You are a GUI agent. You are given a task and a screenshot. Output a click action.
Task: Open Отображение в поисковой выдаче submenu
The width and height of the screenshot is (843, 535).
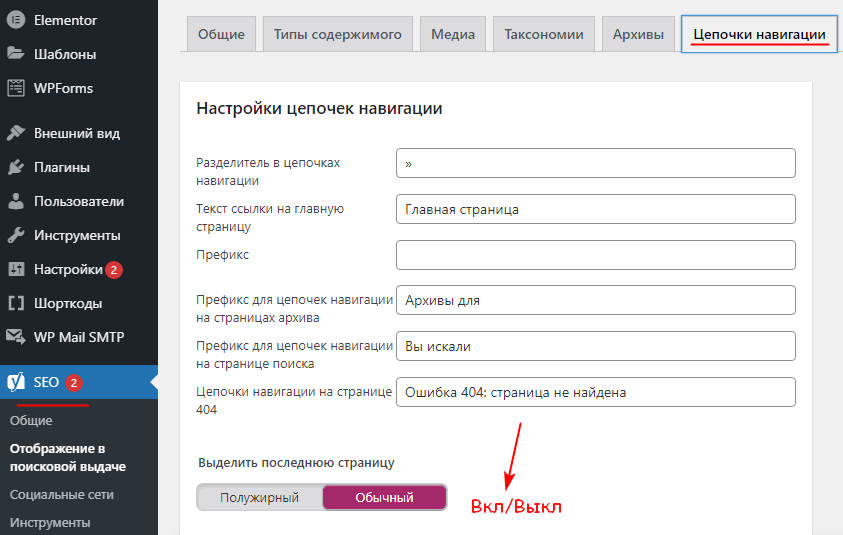(68, 458)
